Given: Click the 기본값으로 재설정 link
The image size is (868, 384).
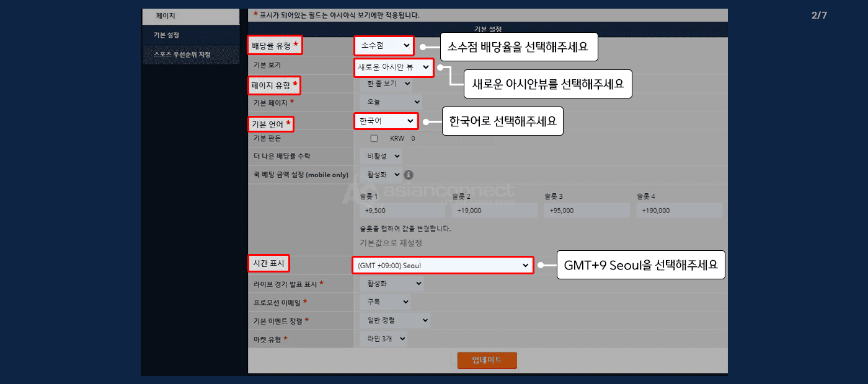Looking at the screenshot, I should click(391, 242).
